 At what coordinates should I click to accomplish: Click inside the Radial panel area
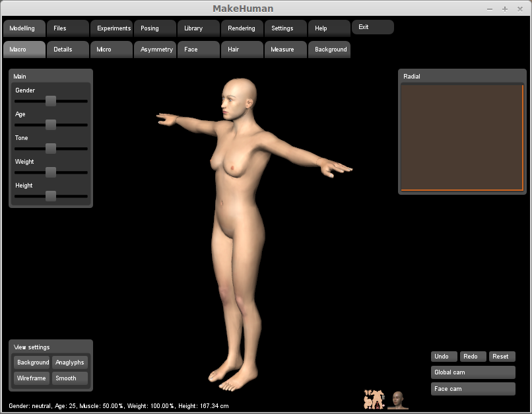(462, 138)
